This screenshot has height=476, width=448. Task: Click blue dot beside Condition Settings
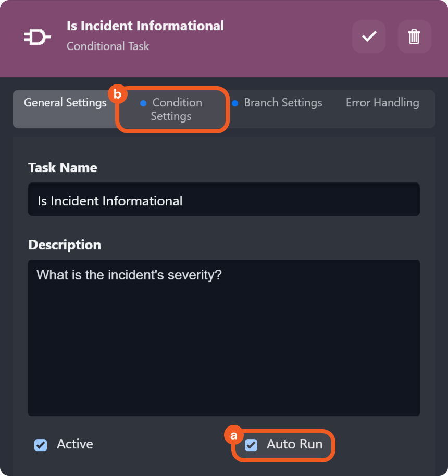pyautogui.click(x=143, y=103)
